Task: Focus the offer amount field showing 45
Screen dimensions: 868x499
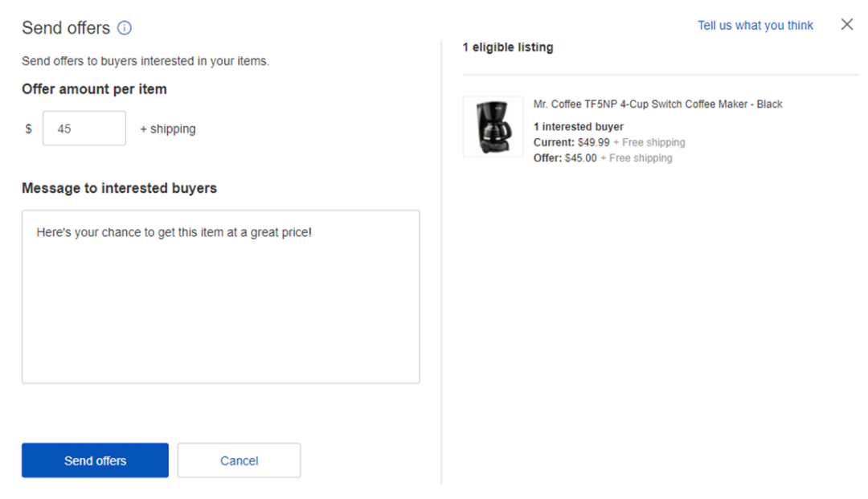Action: (x=84, y=129)
